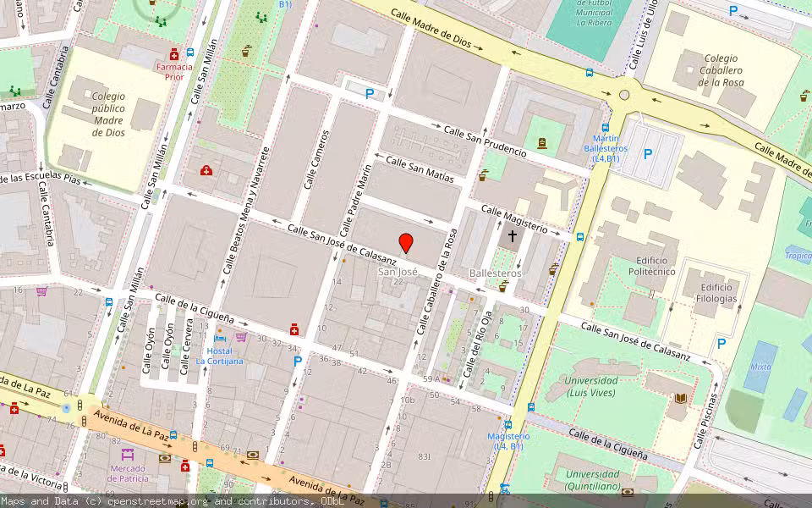
Task: Select the Farmacia Prior pharmacy cross icon
Action: coord(174,54)
